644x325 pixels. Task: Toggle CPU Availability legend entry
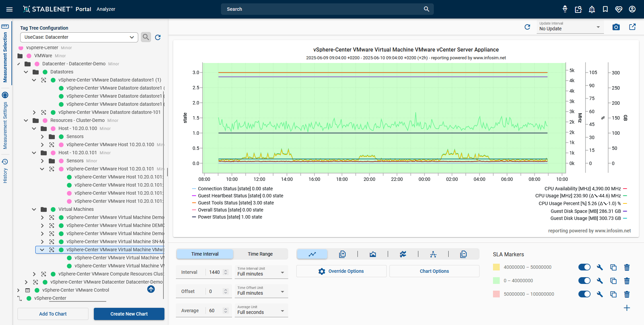point(586,189)
